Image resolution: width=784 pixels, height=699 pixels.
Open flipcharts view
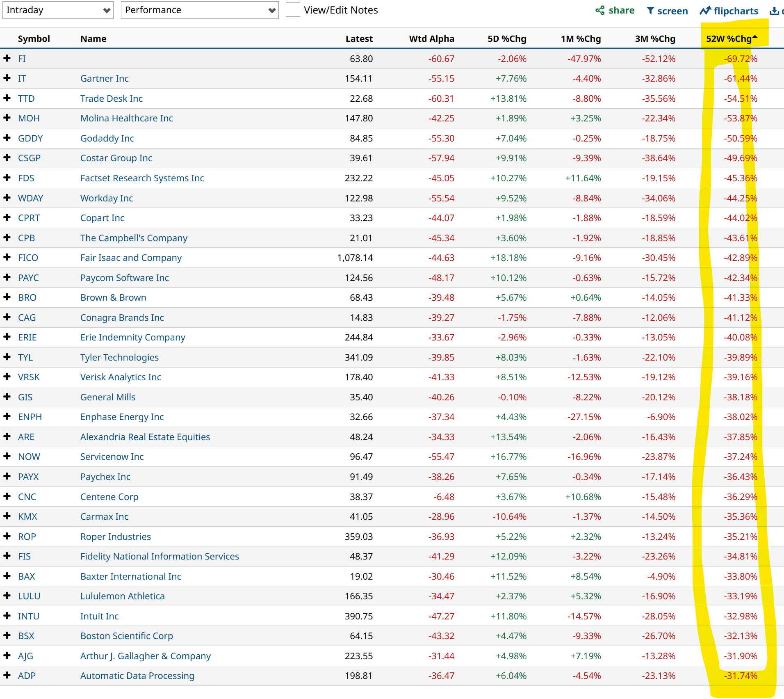tap(729, 11)
